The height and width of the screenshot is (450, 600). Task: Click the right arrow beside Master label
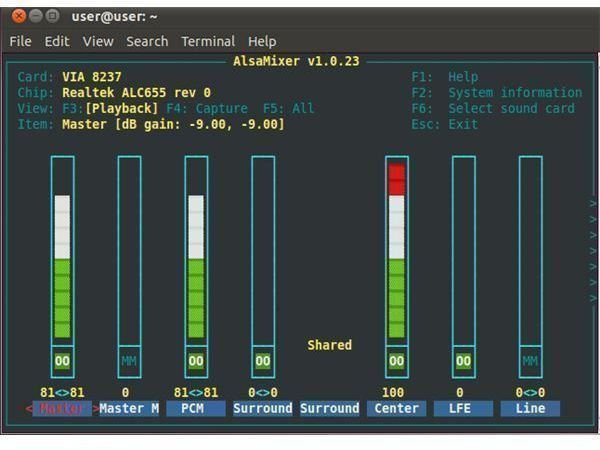click(95, 409)
